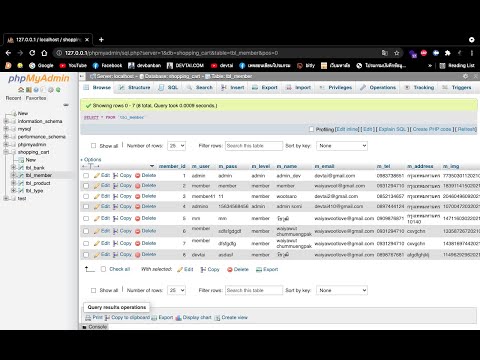The width and height of the screenshot is (480, 360).
Task: Open the browser extensions puzzle icon
Action: [x=448, y=53]
